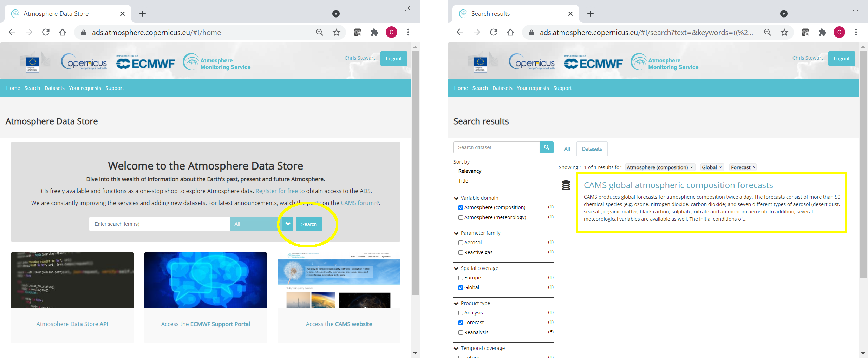
Task: Click the magnifier search button beside Search dataset
Action: (546, 147)
